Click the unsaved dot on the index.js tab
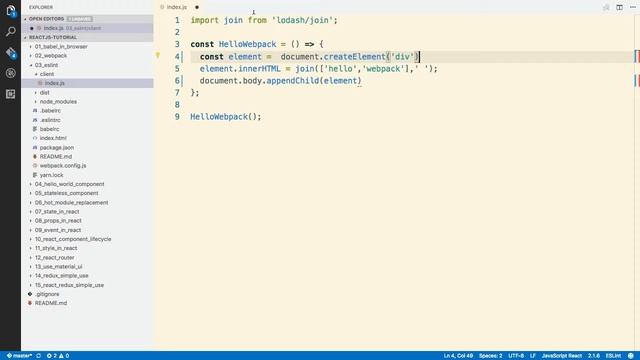 coord(197,7)
